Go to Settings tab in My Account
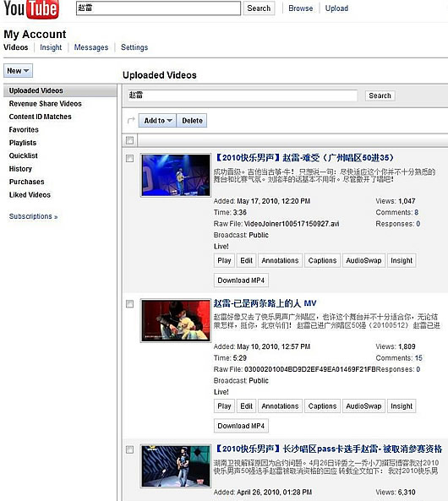The height and width of the screenshot is (501, 448). [134, 47]
